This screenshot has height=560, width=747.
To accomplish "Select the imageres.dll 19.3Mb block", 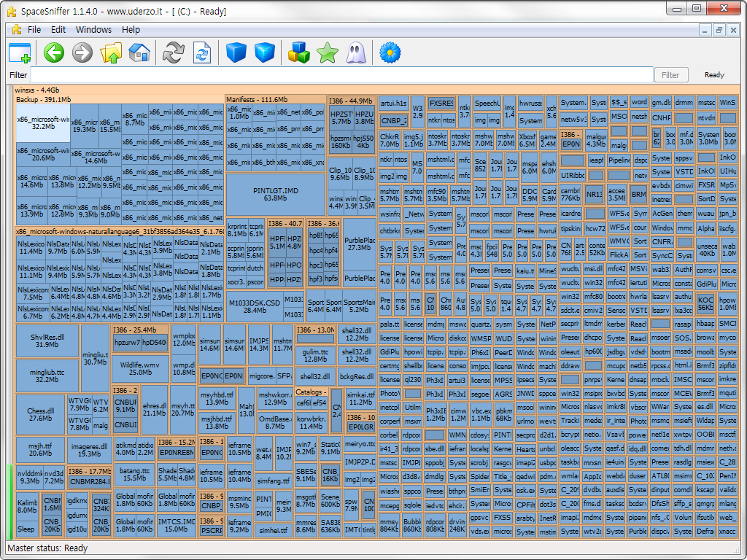I will point(89,450).
